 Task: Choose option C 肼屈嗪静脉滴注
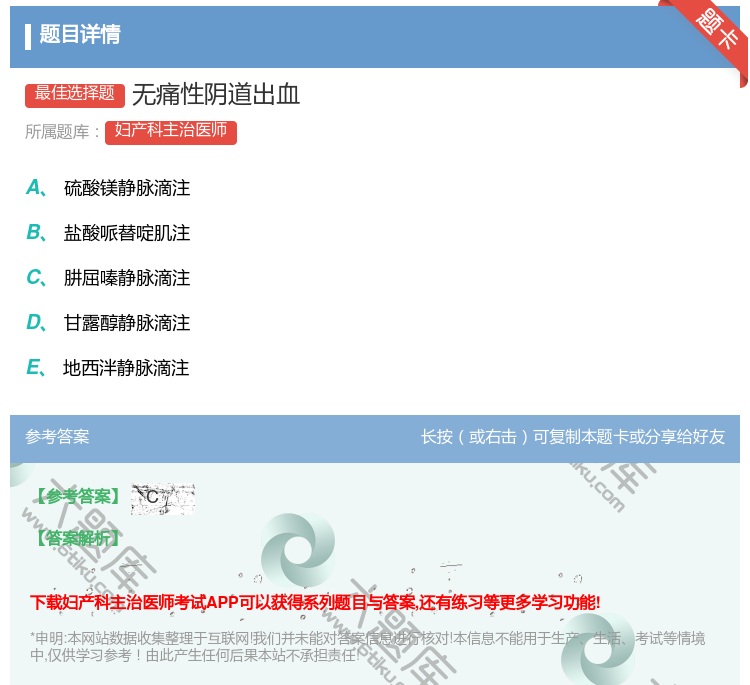pos(108,278)
